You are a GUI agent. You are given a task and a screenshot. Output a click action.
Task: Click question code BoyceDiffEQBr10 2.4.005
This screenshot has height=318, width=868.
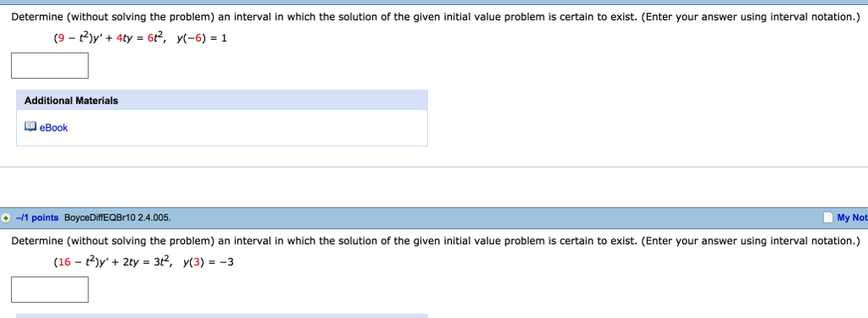tap(118, 218)
